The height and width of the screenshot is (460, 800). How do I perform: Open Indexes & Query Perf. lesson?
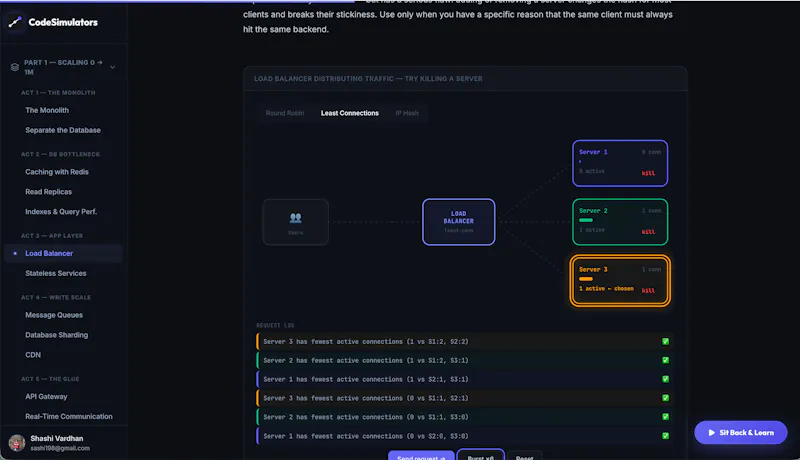coord(61,212)
